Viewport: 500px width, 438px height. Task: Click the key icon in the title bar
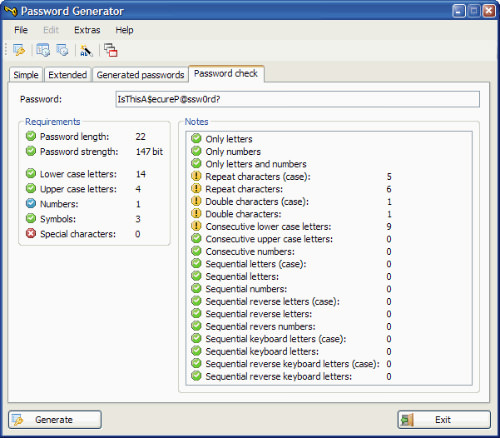(11, 11)
